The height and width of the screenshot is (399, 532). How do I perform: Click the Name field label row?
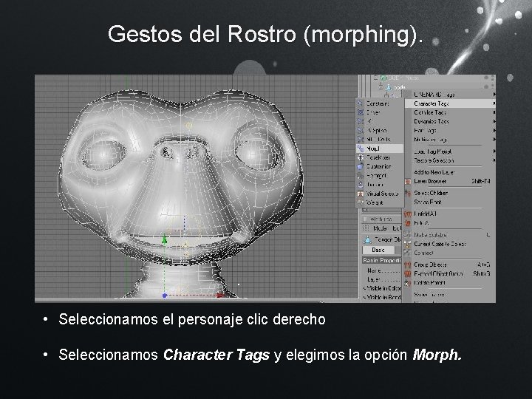coord(383,270)
